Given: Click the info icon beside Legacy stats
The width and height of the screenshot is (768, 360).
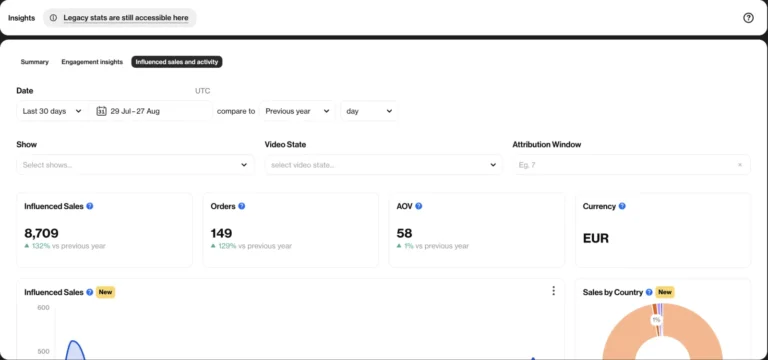Looking at the screenshot, I should tap(53, 18).
